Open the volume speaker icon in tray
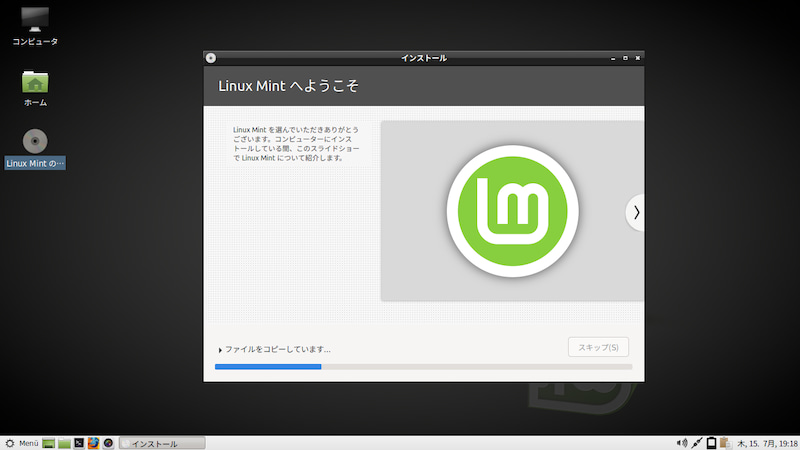Viewport: 800px width, 450px height. point(682,443)
